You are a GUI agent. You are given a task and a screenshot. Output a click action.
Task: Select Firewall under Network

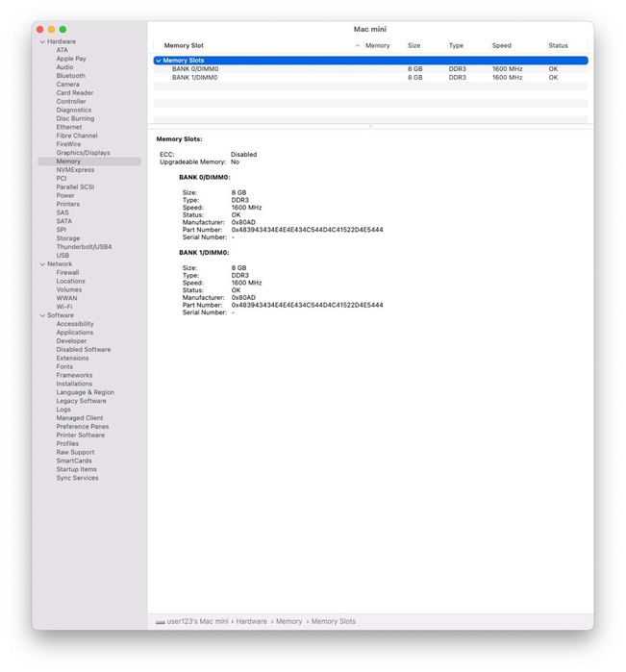click(x=67, y=273)
